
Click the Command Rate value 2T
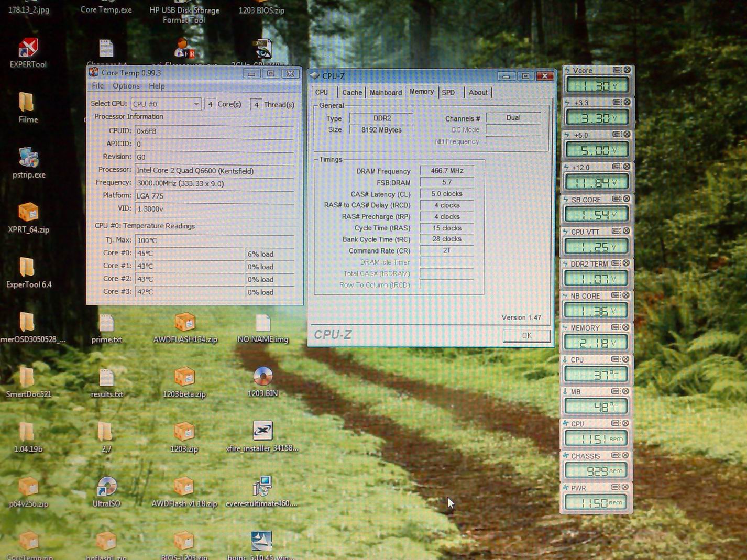point(447,250)
